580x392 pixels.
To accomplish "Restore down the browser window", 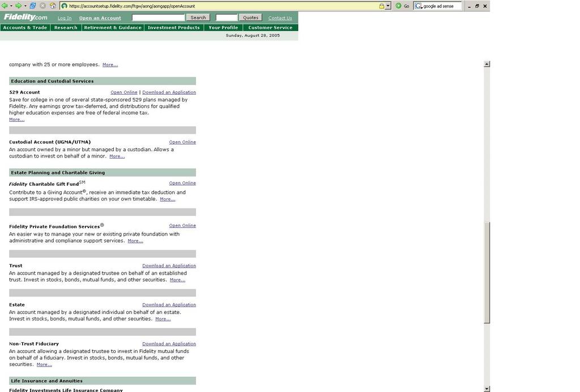I will pos(477,6).
